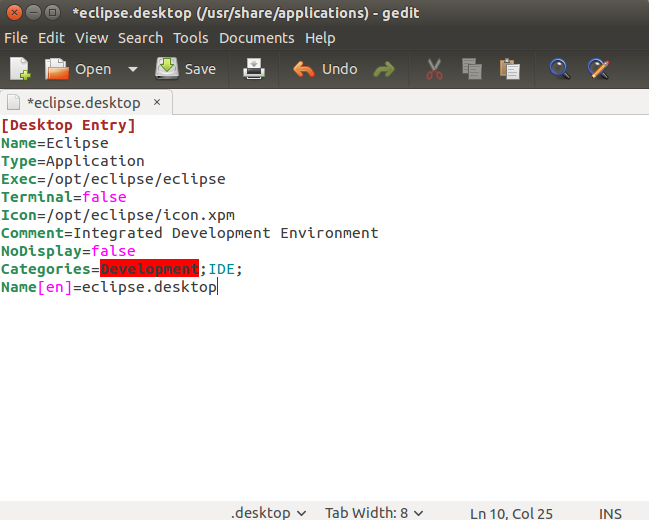This screenshot has width=651, height=520.
Task: Click the Name[en]=eclipse.desktop line
Action: point(109,287)
